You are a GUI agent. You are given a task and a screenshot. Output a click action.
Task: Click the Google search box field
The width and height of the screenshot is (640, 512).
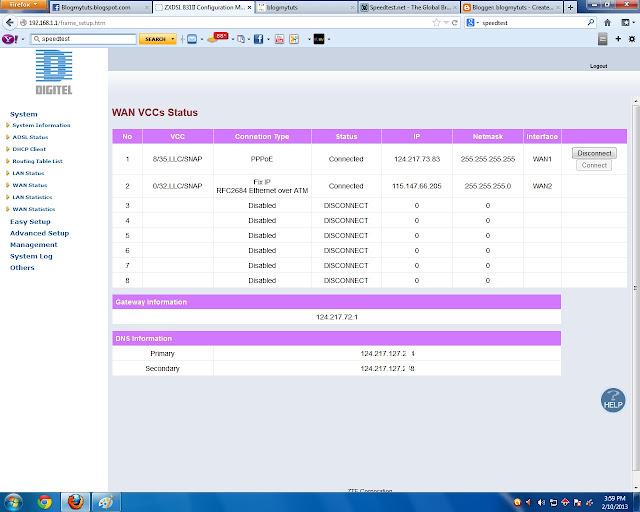(533, 23)
